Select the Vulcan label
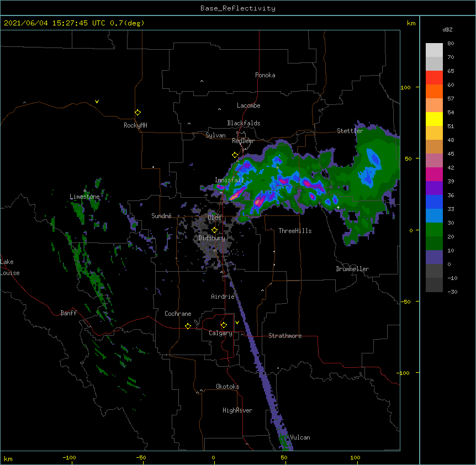Image resolution: width=476 pixels, height=465 pixels. point(300,437)
